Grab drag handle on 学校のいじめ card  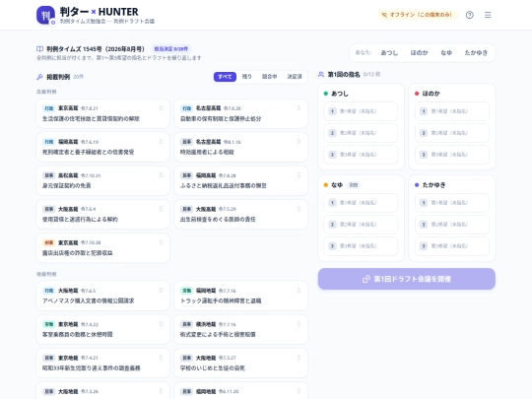(x=299, y=358)
